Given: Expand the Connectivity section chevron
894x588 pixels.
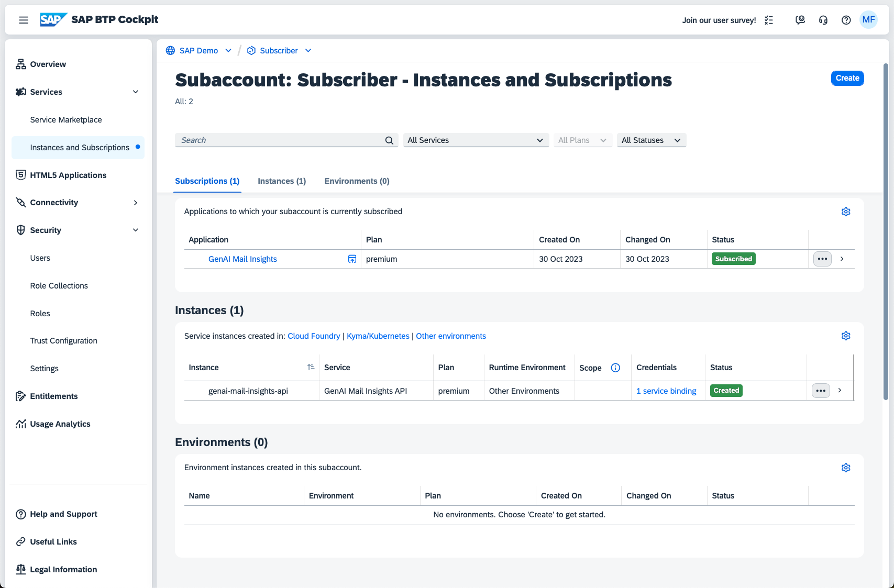Looking at the screenshot, I should pyautogui.click(x=136, y=203).
